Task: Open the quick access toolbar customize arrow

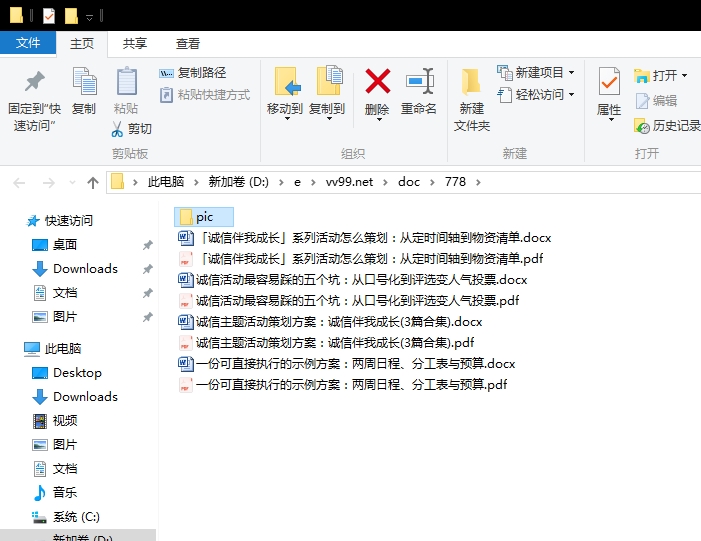Action: click(x=89, y=17)
